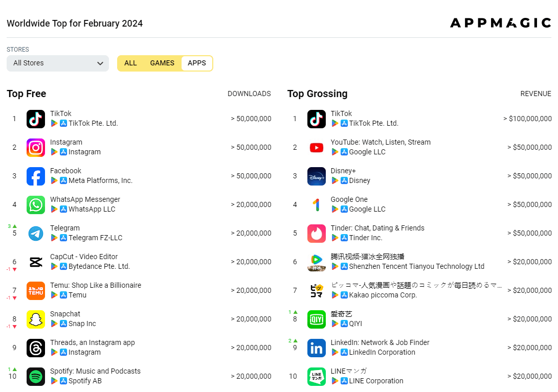This screenshot has height=392, width=558.
Task: Click the Worldwide Top for February 2024 title
Action: (75, 24)
